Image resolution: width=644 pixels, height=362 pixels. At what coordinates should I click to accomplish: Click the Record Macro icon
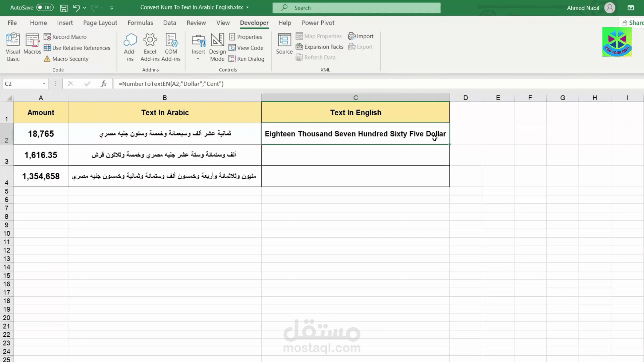pyautogui.click(x=47, y=37)
